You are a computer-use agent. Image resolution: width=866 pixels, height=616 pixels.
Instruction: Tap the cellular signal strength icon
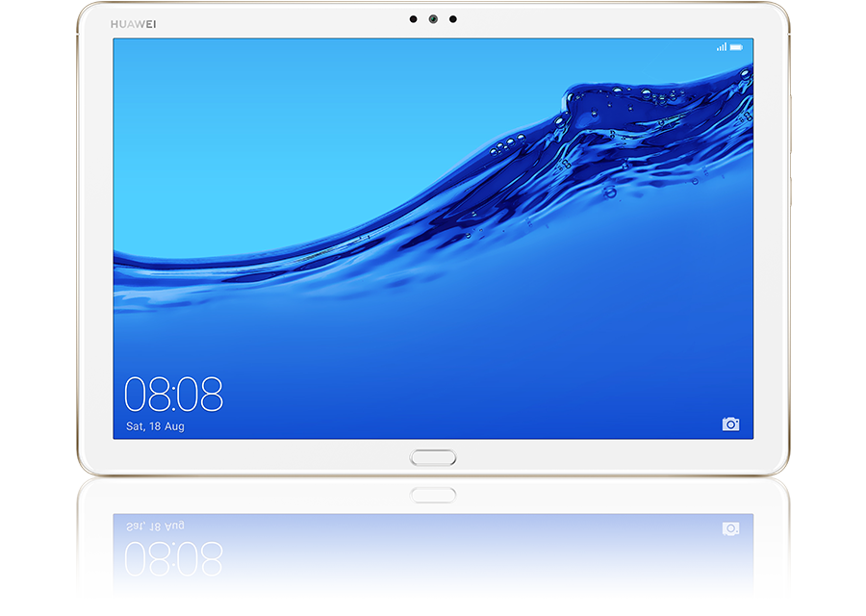(722, 47)
